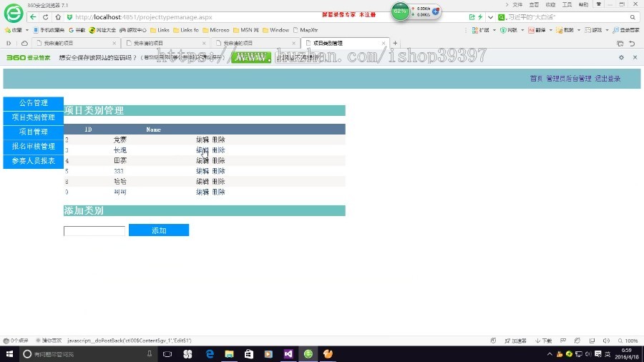This screenshot has width=644, height=362.
Task: Open the Windows Store taskbar icon
Action: tap(249, 354)
